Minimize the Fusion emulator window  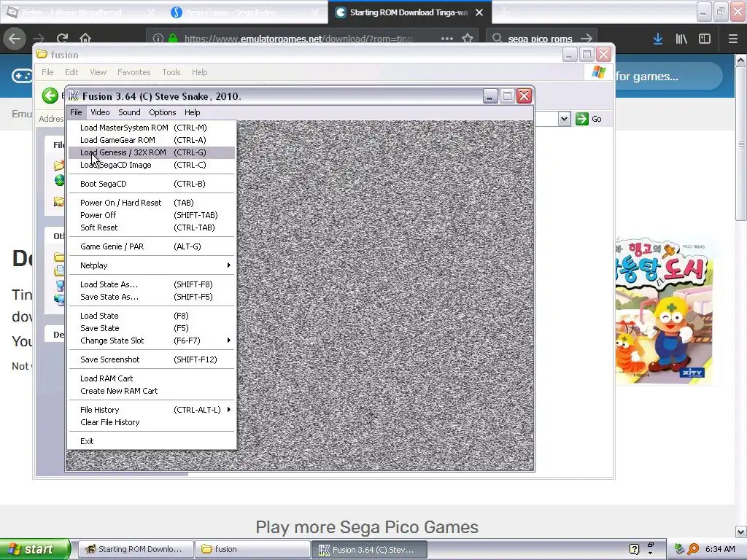pos(489,96)
